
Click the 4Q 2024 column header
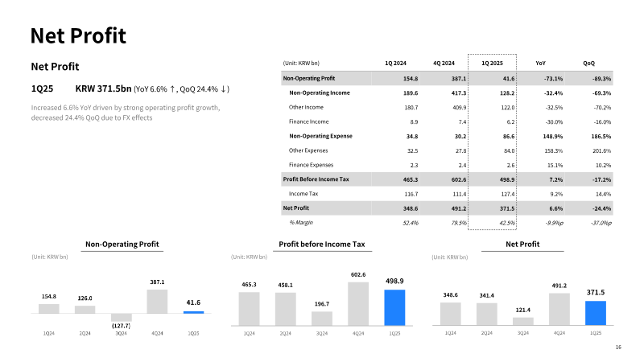444,64
